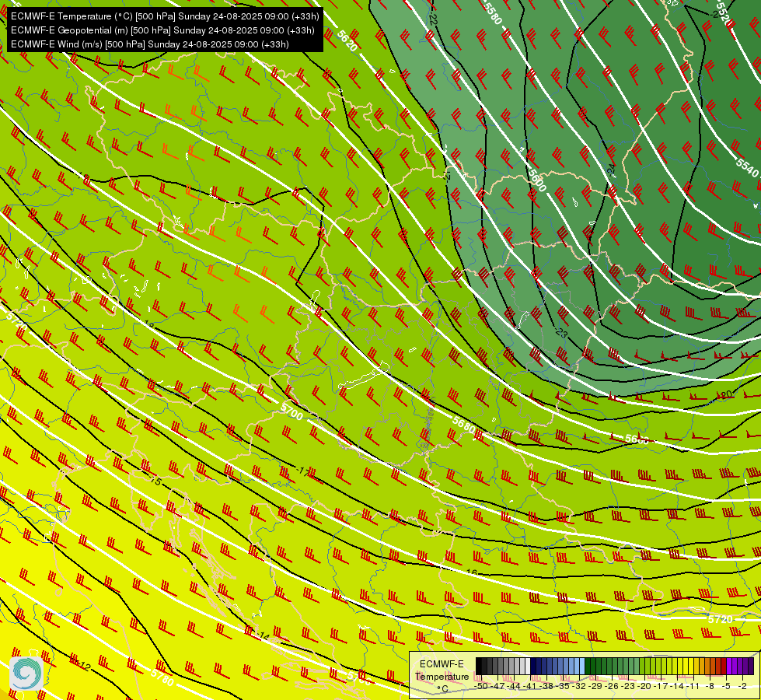The width and height of the screenshot is (761, 700).
Task: Click the -47 value on the legend scale
Action: click(x=497, y=686)
